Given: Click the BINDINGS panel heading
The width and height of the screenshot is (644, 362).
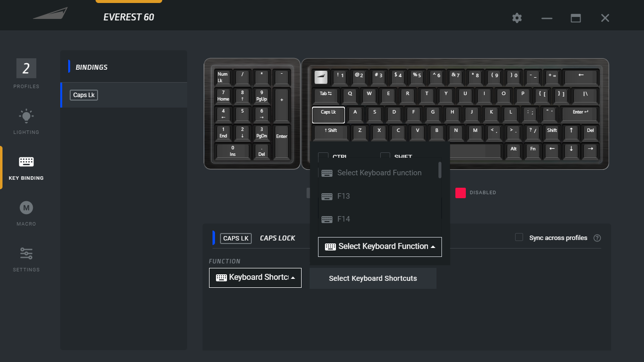Looking at the screenshot, I should tap(92, 67).
